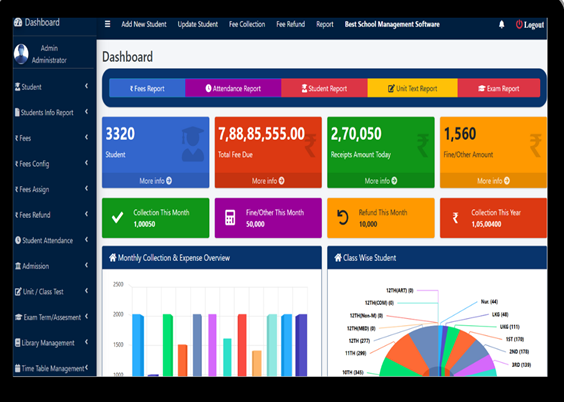Screen dimensions: 564x402
Task: Click the Unit / Class Test edit icon
Action: pos(18,291)
